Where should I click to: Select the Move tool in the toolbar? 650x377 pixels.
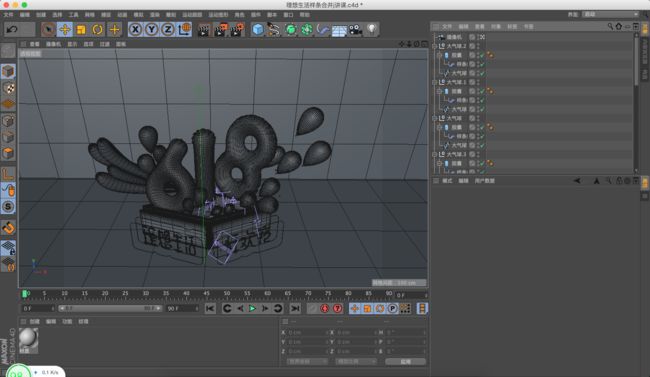pyautogui.click(x=65, y=29)
